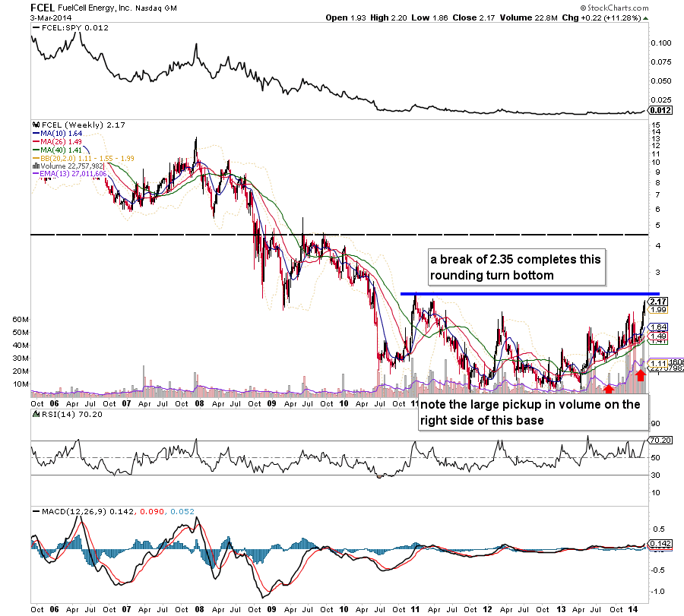The image size is (684, 616).
Task: Click the 1.64 MA(10) tag on right axis
Action: 658,327
